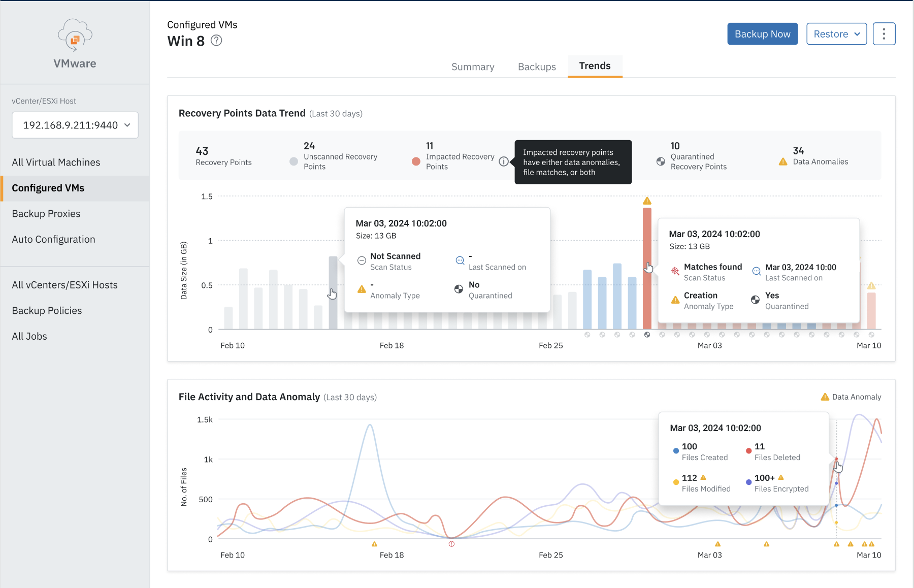
Task: Click the warning icon above the tall red bar
Action: pos(647,200)
